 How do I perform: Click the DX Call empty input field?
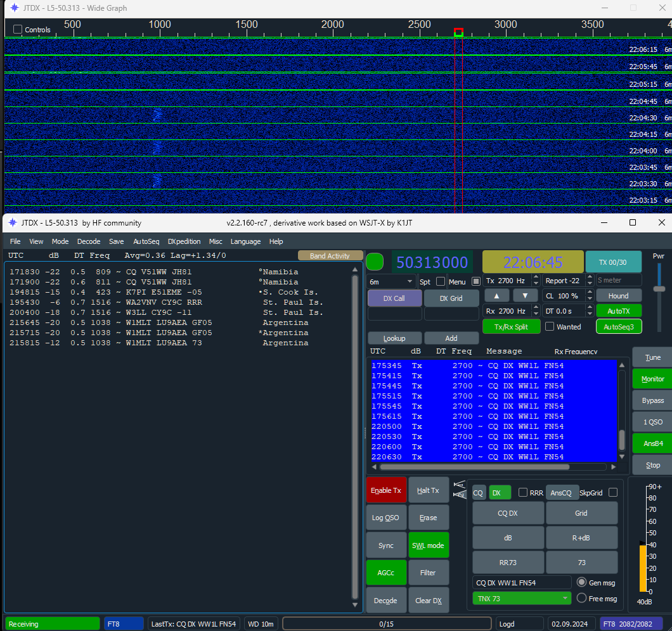point(394,314)
